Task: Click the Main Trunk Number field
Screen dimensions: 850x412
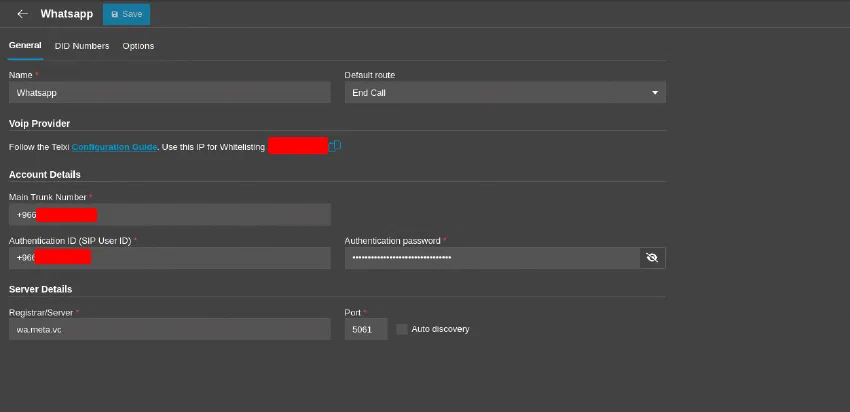Action: 170,215
